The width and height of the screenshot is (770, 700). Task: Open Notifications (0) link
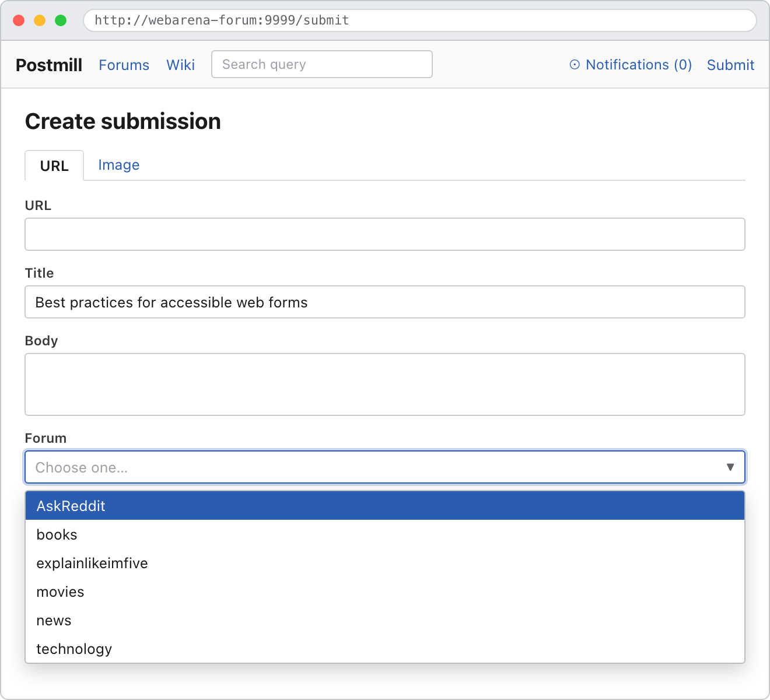[631, 65]
